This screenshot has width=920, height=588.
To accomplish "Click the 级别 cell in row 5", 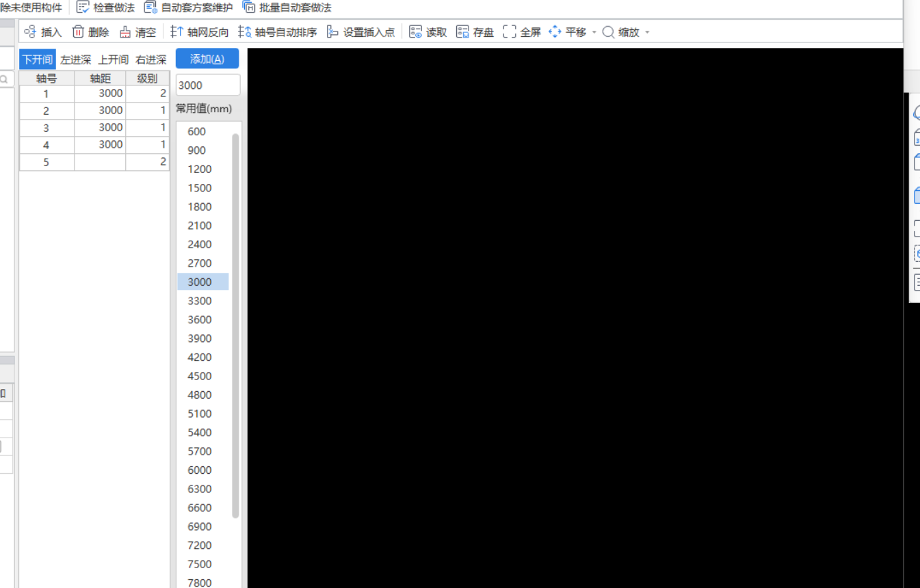I will click(x=147, y=162).
